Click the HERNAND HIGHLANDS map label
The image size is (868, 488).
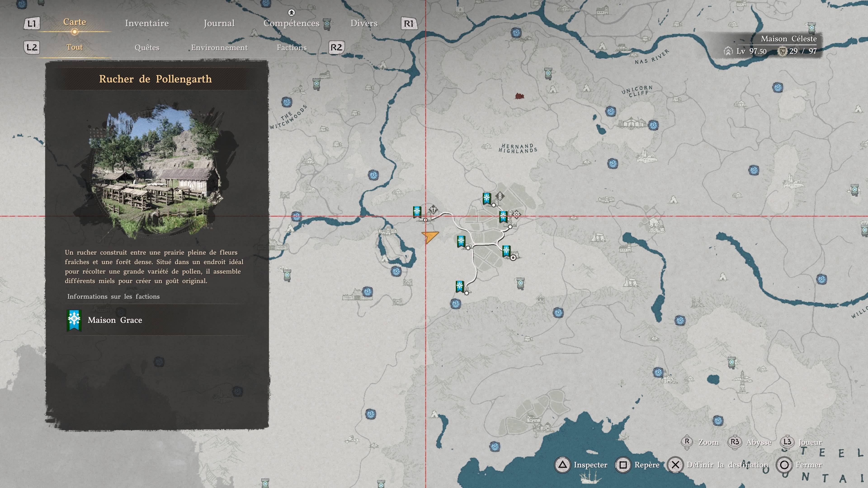[518, 148]
